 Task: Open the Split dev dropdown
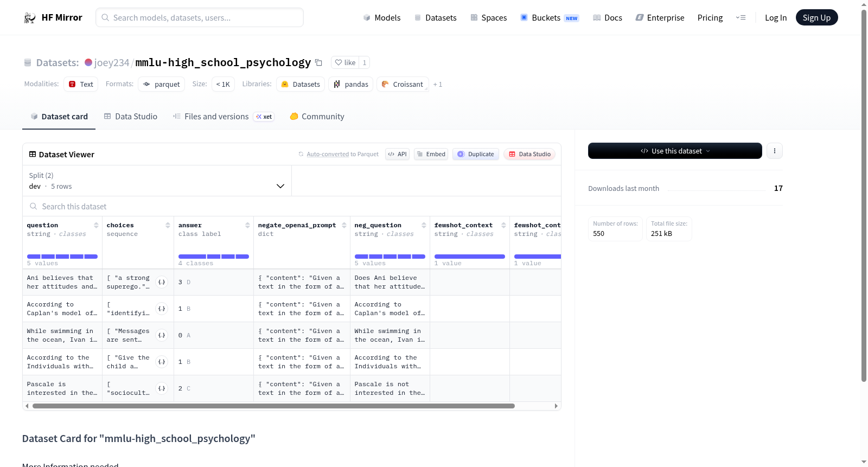click(157, 181)
